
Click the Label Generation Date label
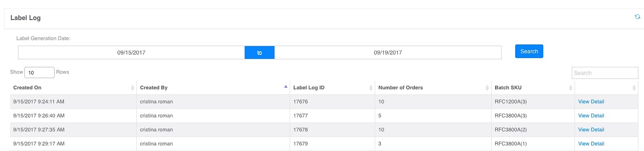coord(43,38)
